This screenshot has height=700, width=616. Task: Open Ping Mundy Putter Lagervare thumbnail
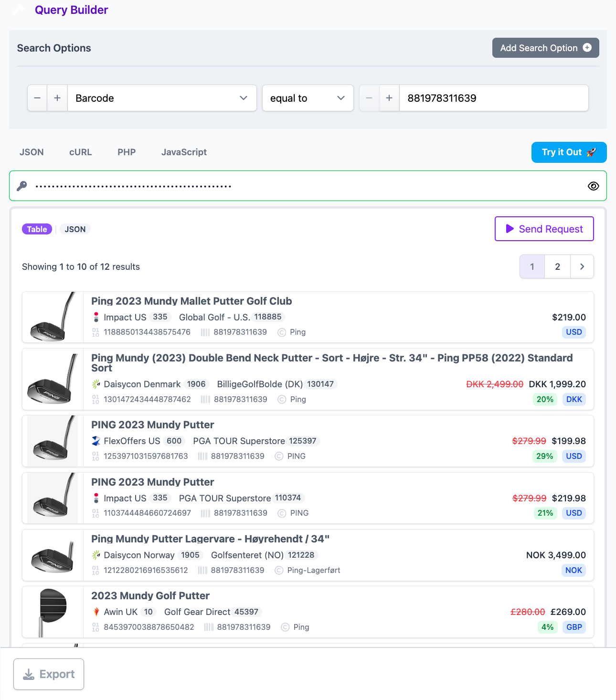point(53,555)
